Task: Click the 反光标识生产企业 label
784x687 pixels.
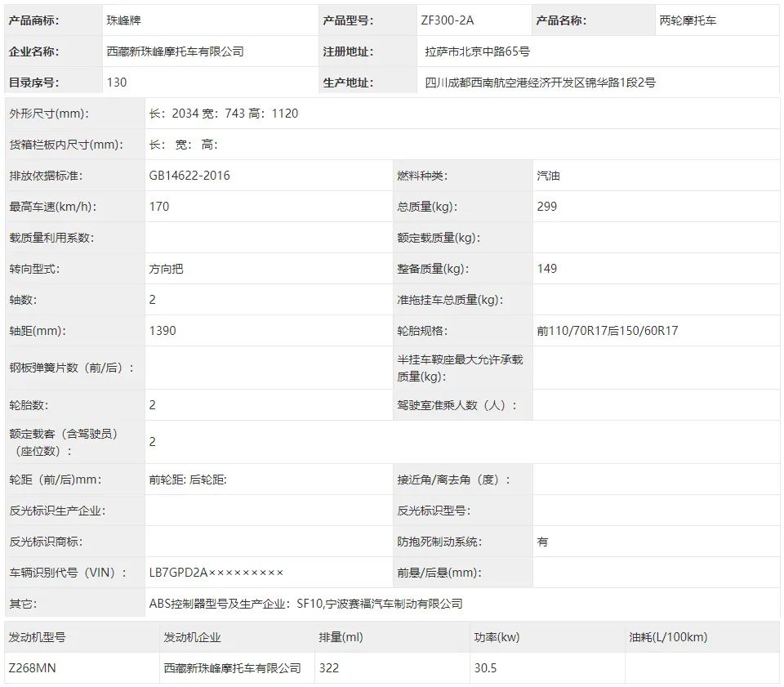Action: pos(57,511)
